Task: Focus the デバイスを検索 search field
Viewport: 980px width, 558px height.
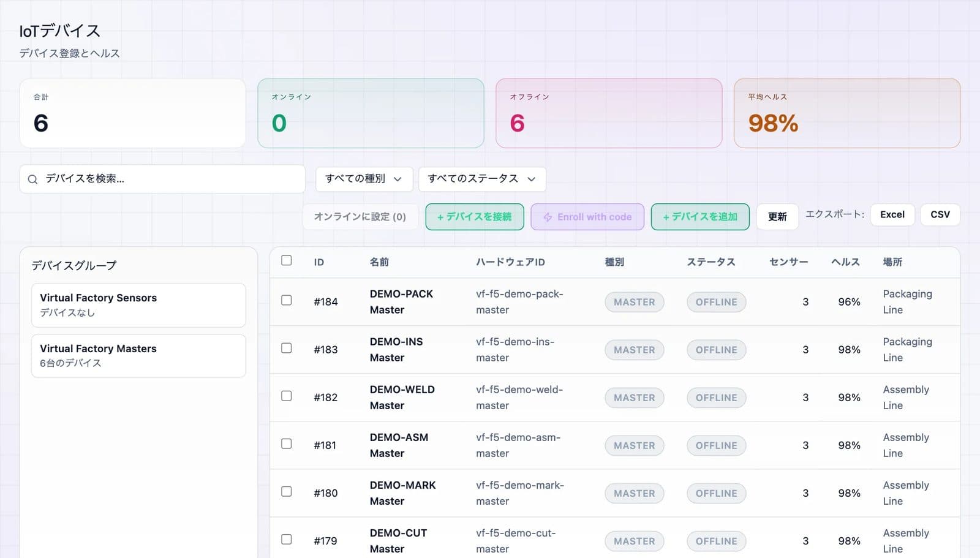Action: (162, 179)
